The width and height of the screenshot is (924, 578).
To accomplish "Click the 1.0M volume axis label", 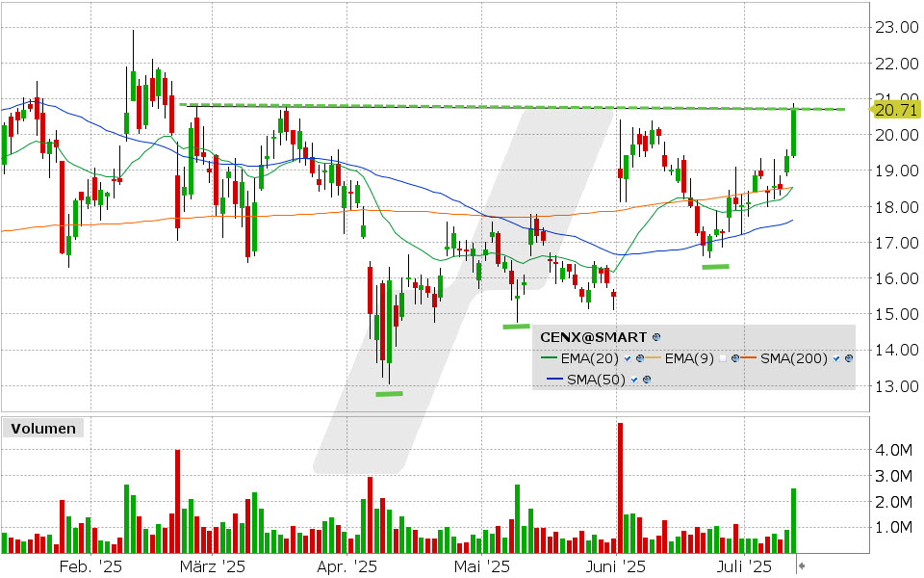I will pos(893,527).
